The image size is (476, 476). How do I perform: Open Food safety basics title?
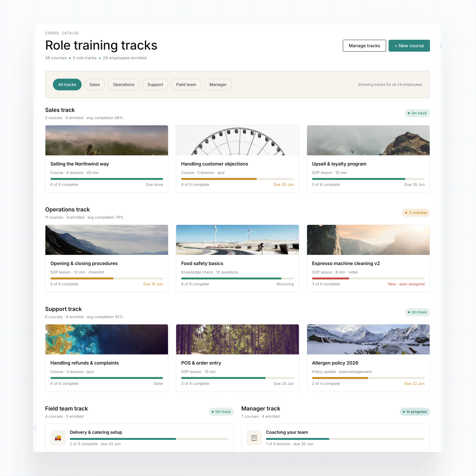(x=202, y=263)
